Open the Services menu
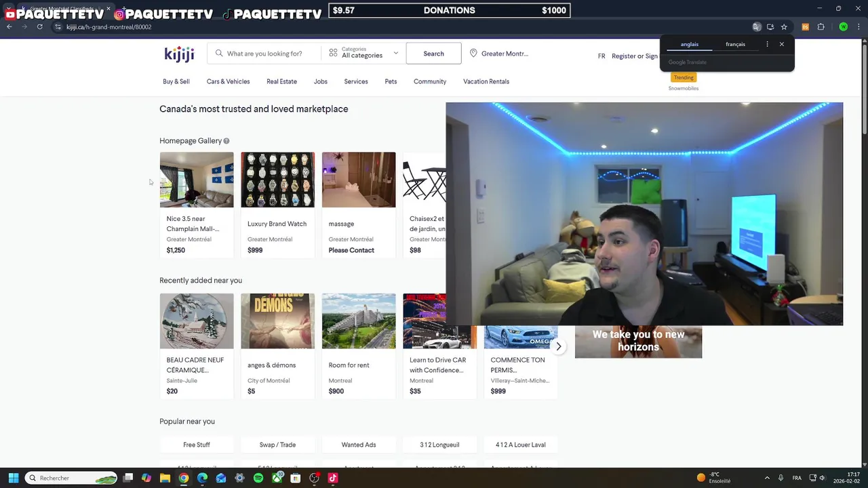This screenshot has height=488, width=868. click(356, 81)
